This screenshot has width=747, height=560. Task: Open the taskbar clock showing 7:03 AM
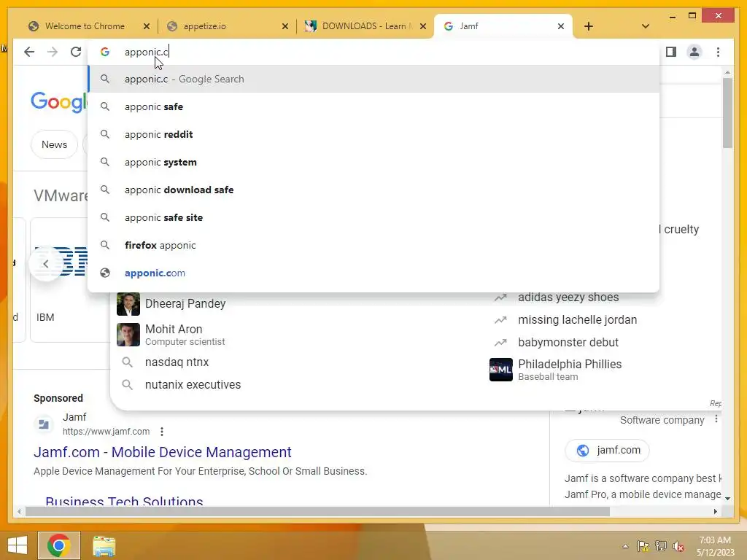(x=715, y=546)
